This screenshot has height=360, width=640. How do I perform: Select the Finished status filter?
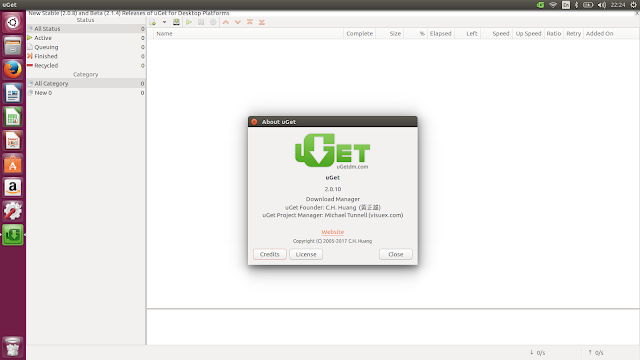(x=86, y=56)
